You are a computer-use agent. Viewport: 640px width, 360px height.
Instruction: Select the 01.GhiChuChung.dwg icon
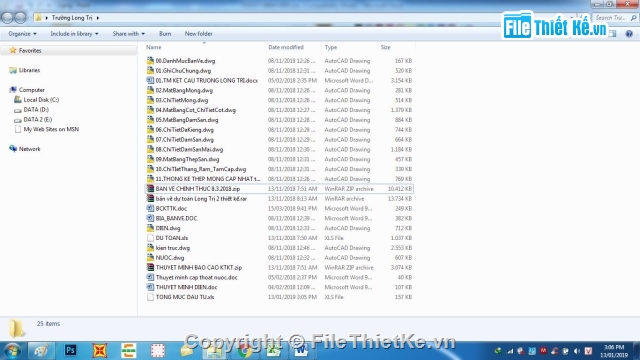click(150, 71)
